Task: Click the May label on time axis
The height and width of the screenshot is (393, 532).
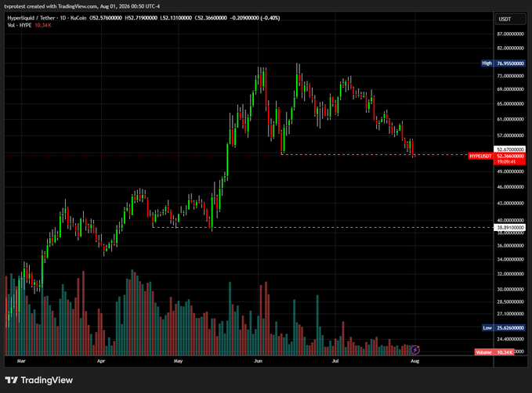Action: pos(178,361)
